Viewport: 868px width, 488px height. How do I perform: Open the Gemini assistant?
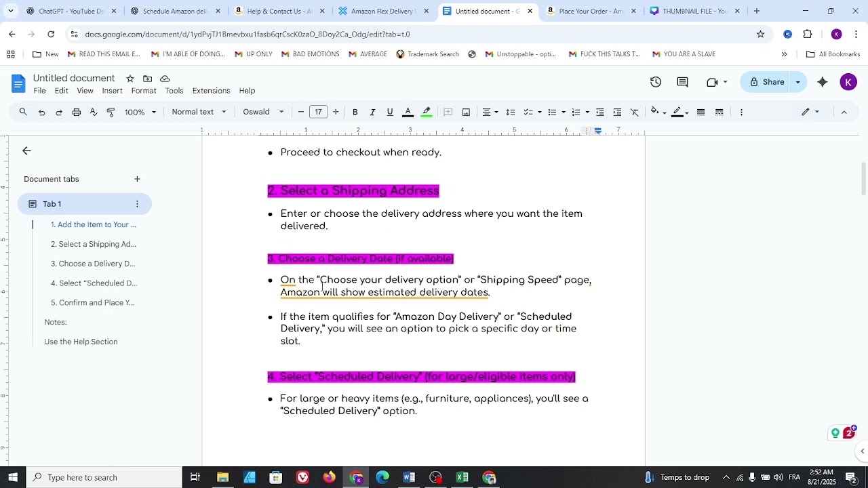click(823, 82)
